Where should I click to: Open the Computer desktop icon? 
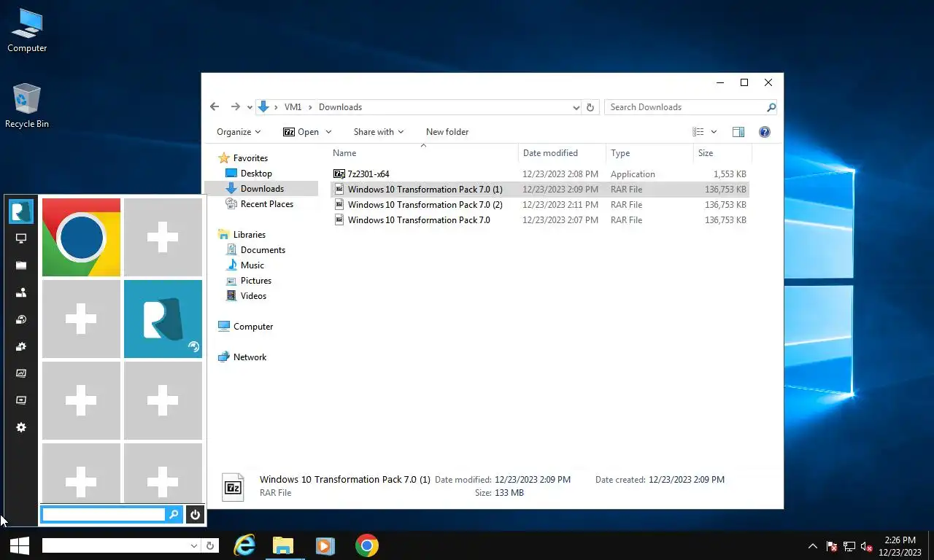pos(27,31)
